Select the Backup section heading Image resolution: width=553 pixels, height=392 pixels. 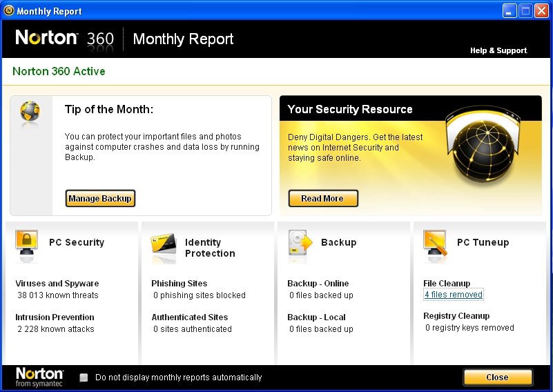(338, 242)
